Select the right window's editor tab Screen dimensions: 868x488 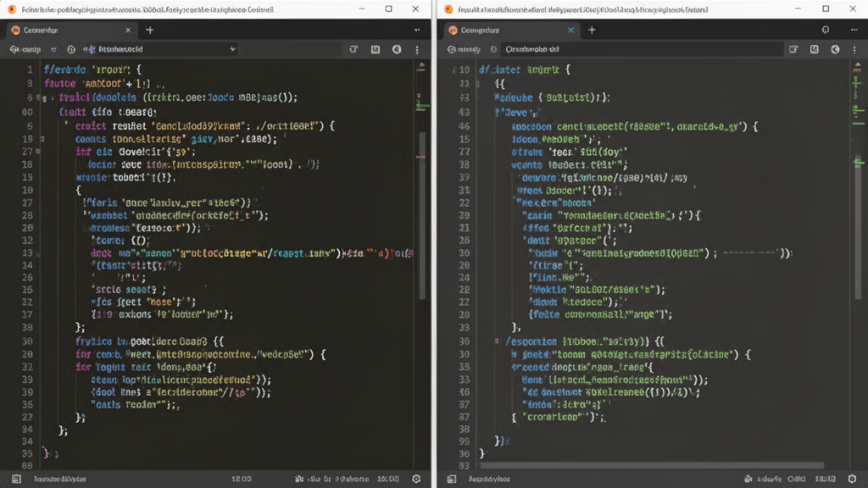click(512, 30)
